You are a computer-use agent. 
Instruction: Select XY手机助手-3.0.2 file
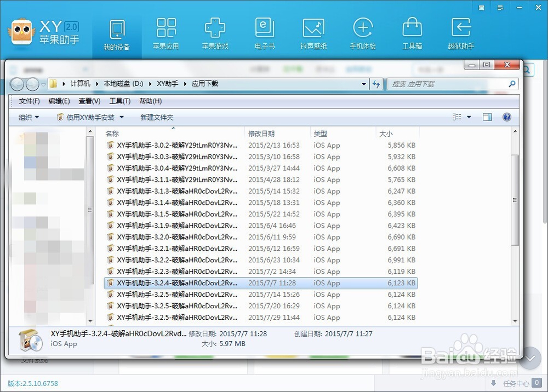coord(261,145)
